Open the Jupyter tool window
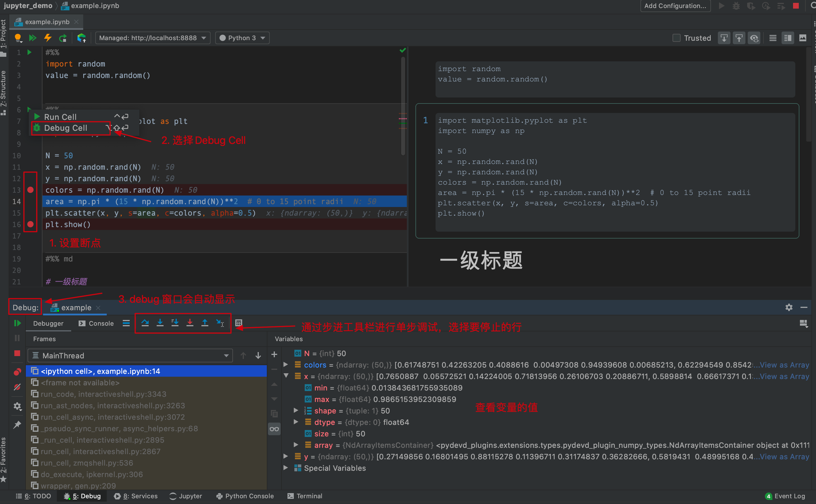816x504 pixels. click(x=185, y=496)
